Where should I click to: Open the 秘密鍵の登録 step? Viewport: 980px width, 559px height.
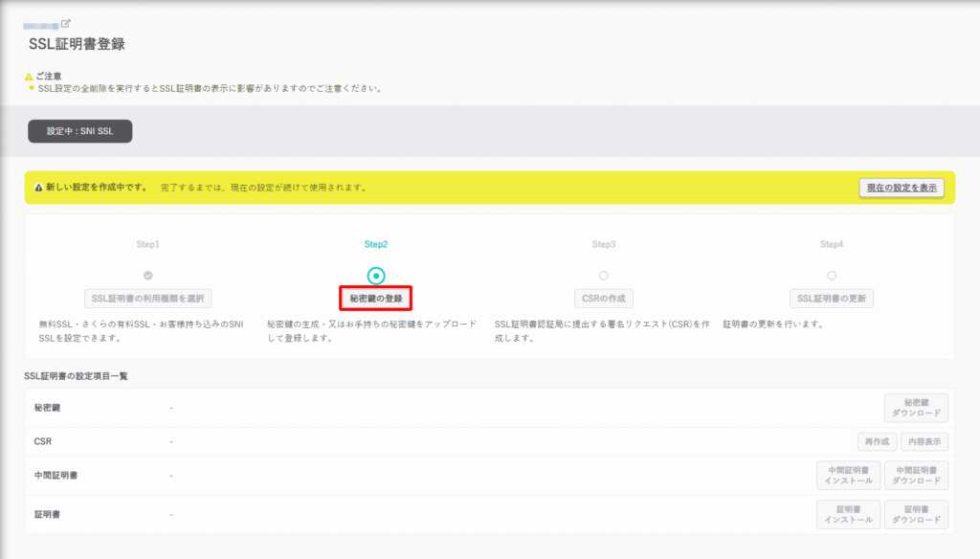[377, 298]
